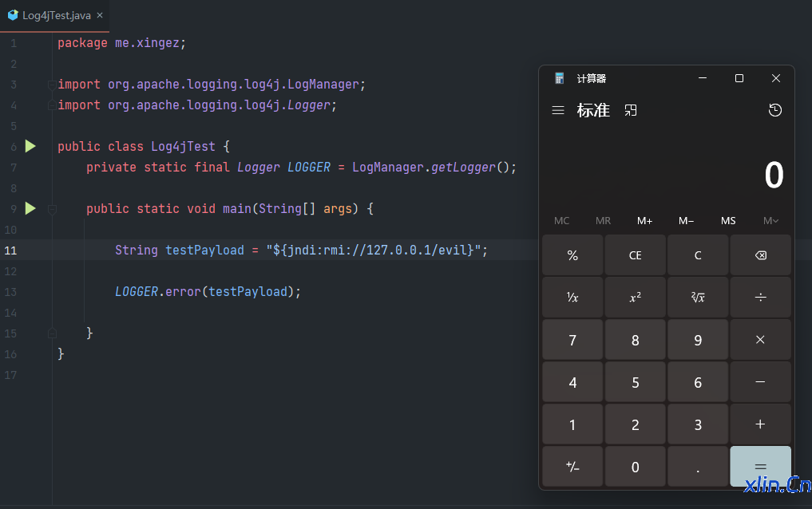Image resolution: width=812 pixels, height=509 pixels.
Task: Toggle Calculator keep-on-top mode icon
Action: pyautogui.click(x=630, y=110)
